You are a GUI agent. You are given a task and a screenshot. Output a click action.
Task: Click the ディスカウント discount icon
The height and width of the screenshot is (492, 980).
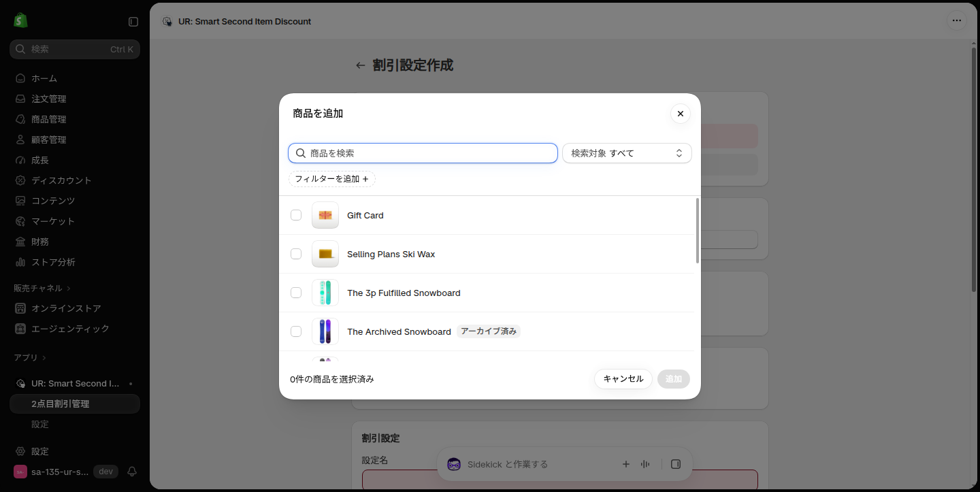click(20, 180)
